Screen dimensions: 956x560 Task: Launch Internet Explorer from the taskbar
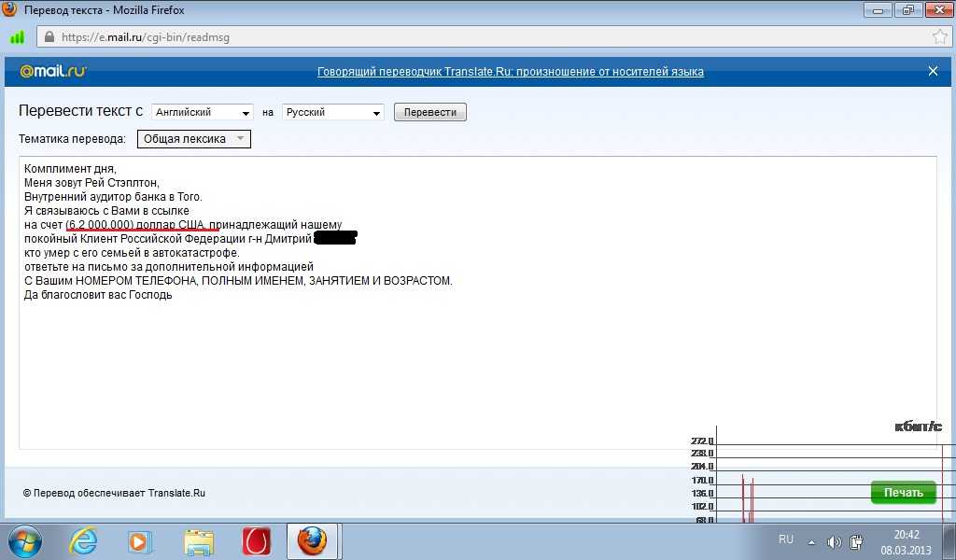pos(83,541)
